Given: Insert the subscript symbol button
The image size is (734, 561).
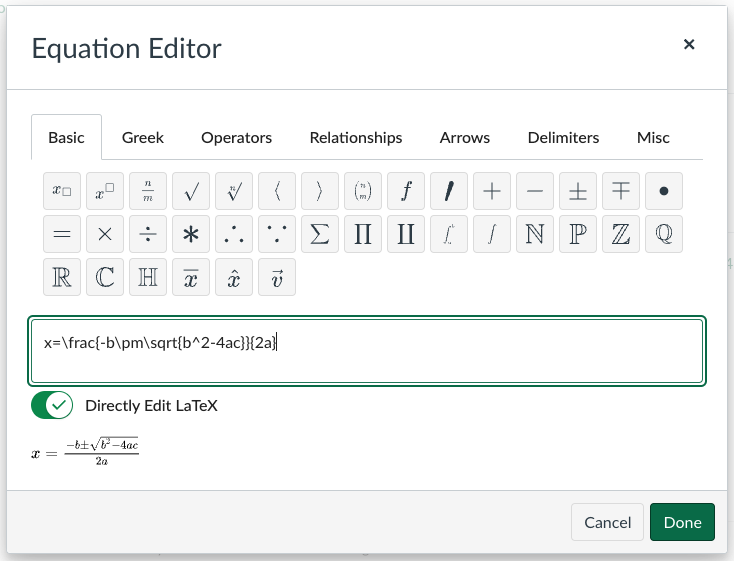Looking at the screenshot, I should click(x=62, y=191).
